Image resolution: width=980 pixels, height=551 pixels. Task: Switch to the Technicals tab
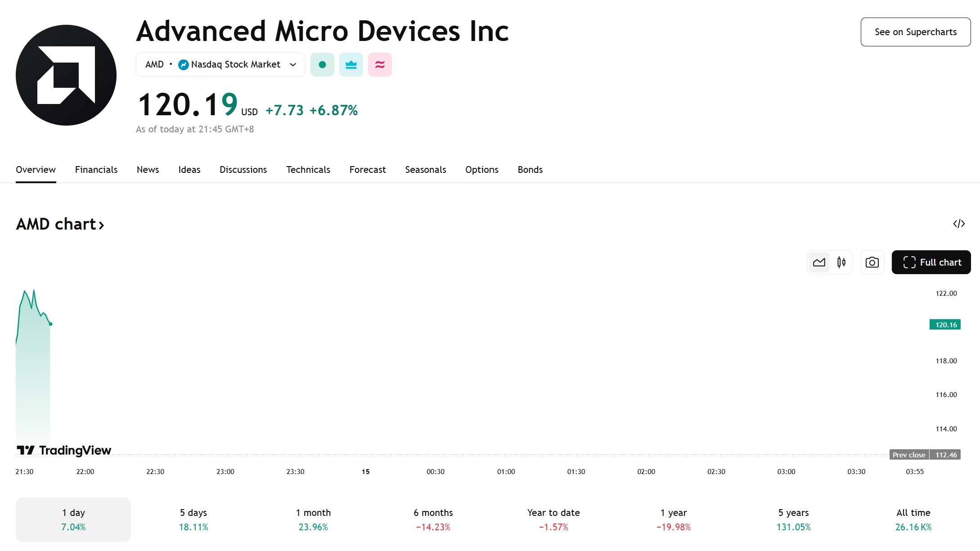(x=308, y=170)
